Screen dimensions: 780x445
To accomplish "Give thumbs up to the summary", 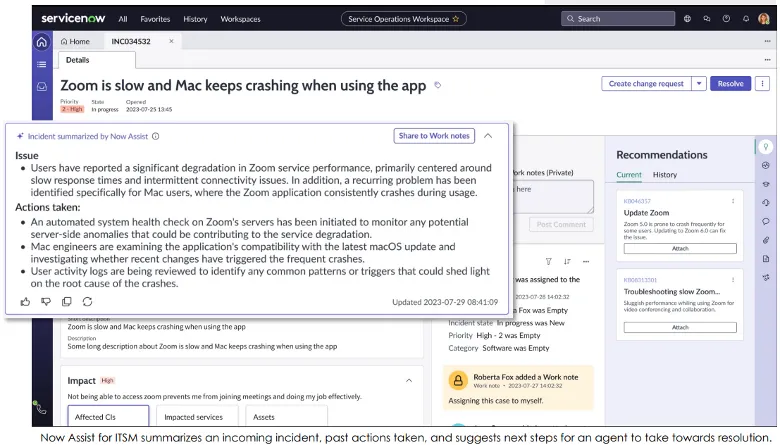I will [x=25, y=302].
